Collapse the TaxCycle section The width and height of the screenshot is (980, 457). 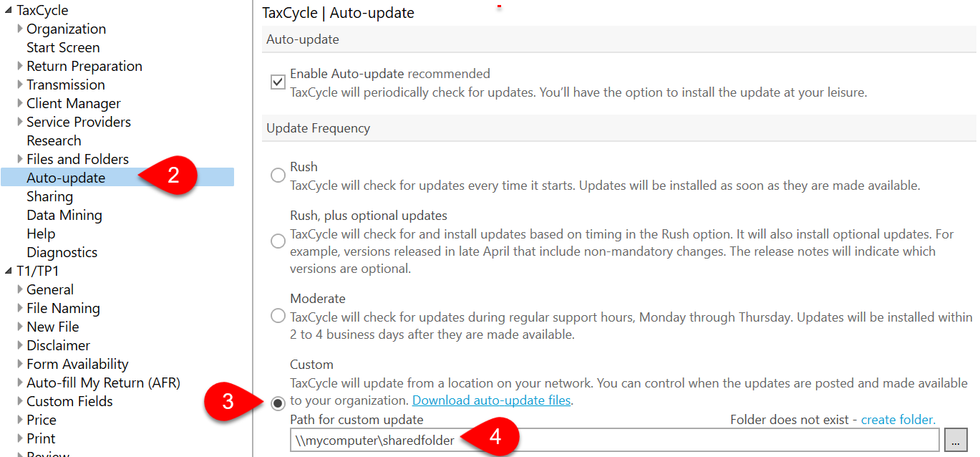7,10
